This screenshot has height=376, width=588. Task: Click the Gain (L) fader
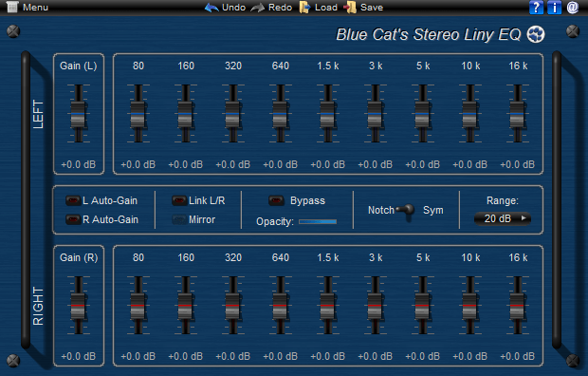pos(78,114)
